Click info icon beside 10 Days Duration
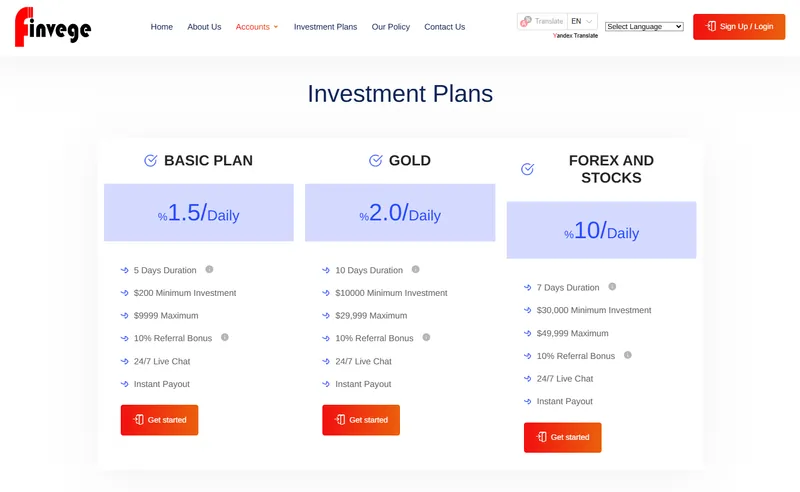The image size is (800, 492). pos(416,269)
